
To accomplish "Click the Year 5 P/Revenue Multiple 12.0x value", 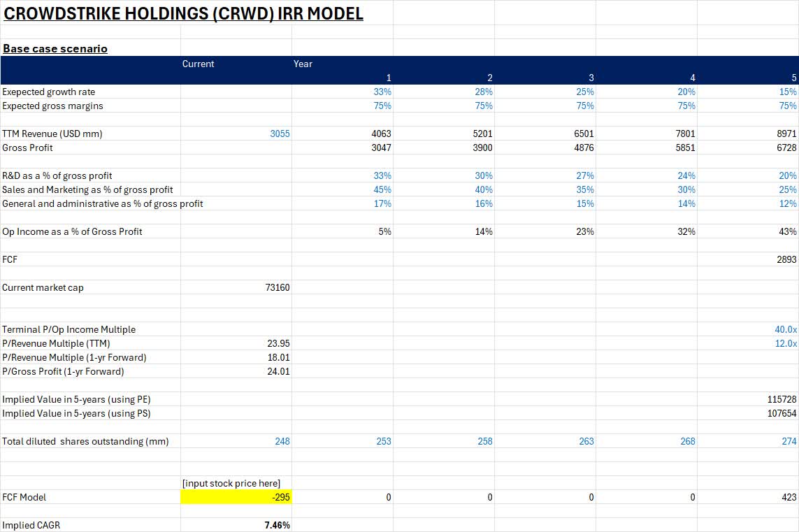I will point(784,343).
